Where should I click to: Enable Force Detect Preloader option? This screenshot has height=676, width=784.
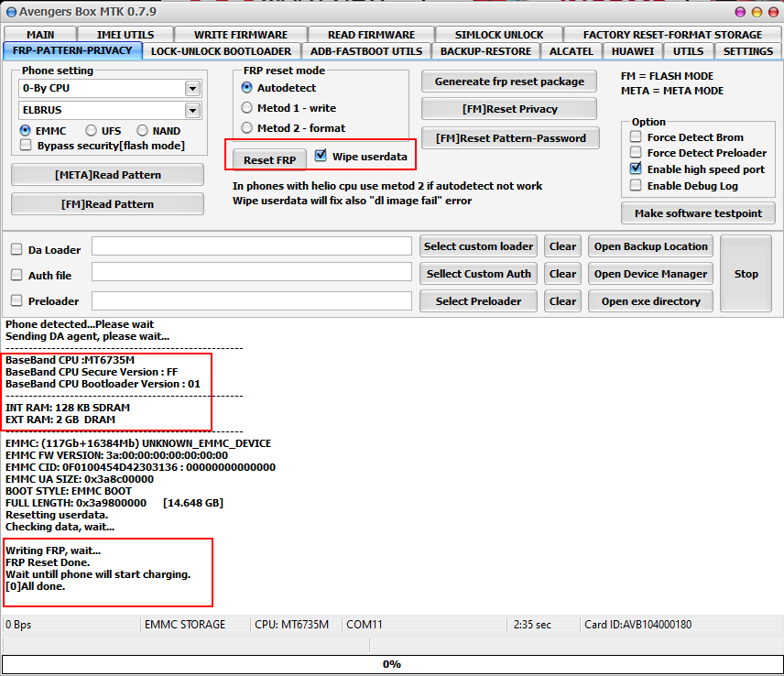click(x=636, y=152)
